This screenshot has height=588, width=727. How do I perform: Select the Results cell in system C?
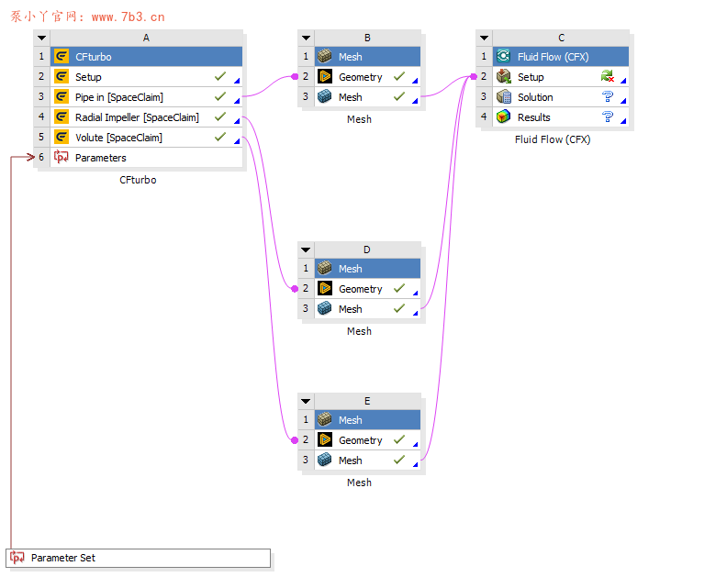coord(561,116)
